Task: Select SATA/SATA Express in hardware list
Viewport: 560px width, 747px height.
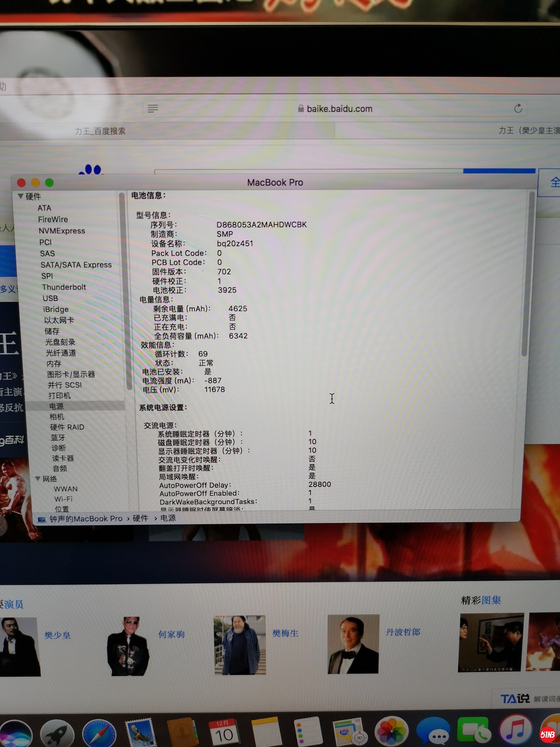Action: tap(76, 265)
